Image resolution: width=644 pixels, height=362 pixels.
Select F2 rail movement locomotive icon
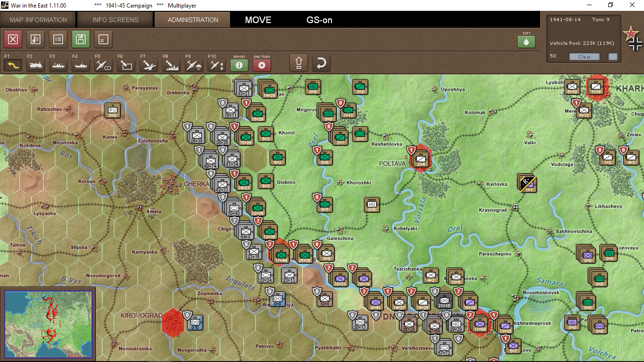coord(35,65)
